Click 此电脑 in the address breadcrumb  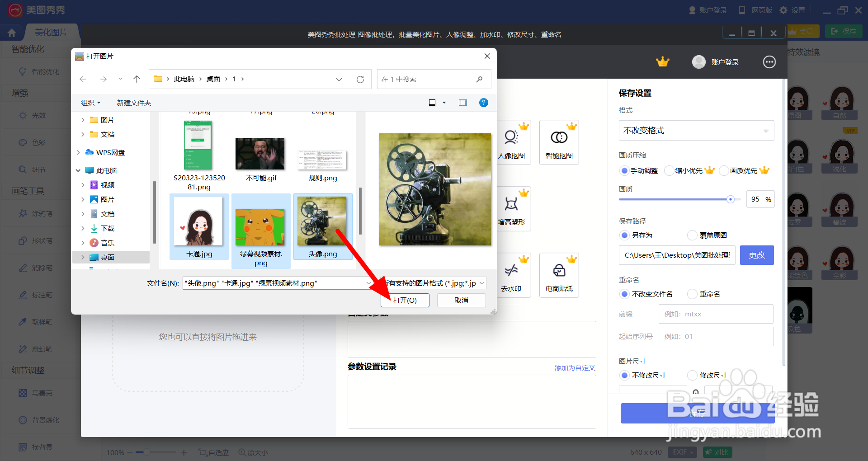point(184,79)
